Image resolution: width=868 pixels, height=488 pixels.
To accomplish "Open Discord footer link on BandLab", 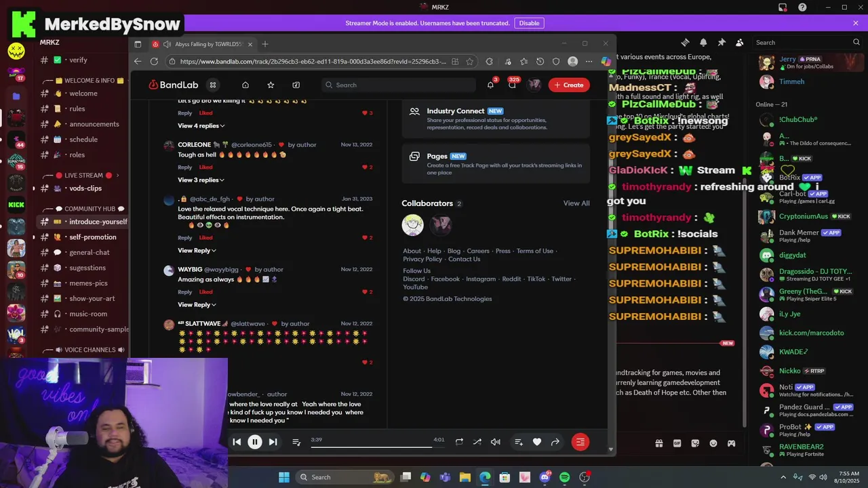I will point(414,279).
